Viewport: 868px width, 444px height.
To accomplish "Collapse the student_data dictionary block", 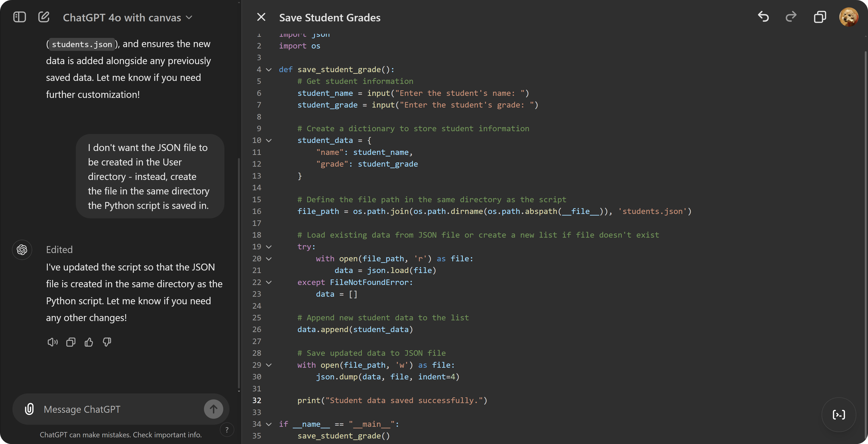I will tap(269, 141).
